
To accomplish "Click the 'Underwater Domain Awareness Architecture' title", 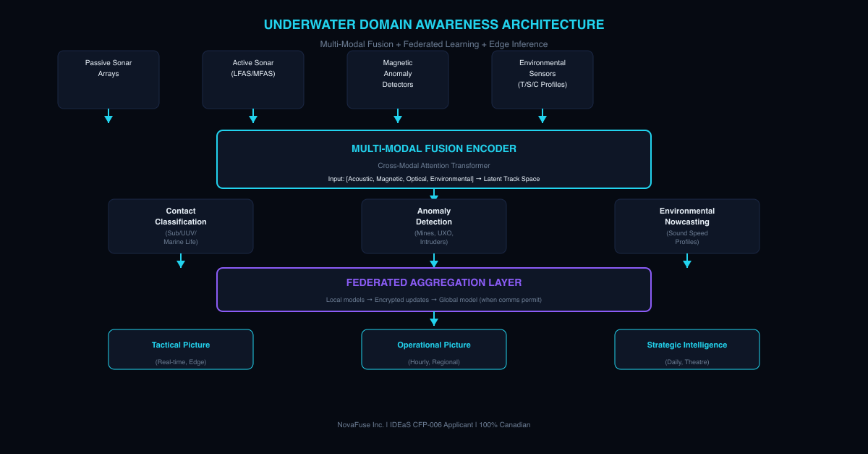I will [434, 25].
